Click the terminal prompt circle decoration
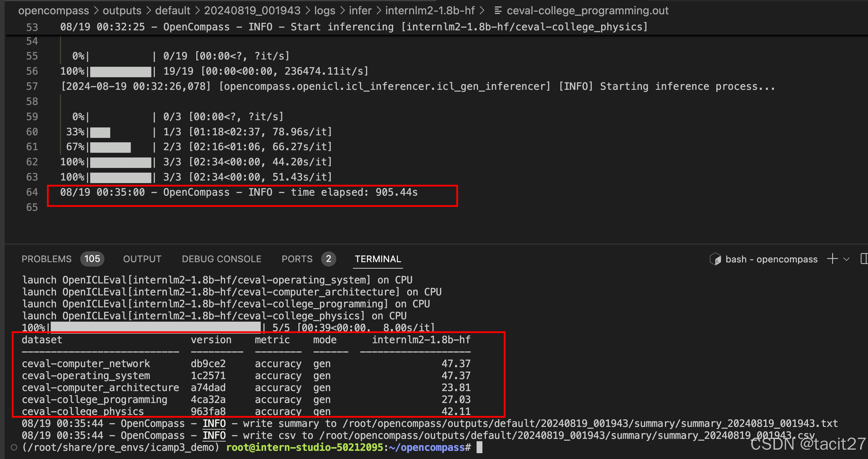868x459 pixels. tap(14, 447)
